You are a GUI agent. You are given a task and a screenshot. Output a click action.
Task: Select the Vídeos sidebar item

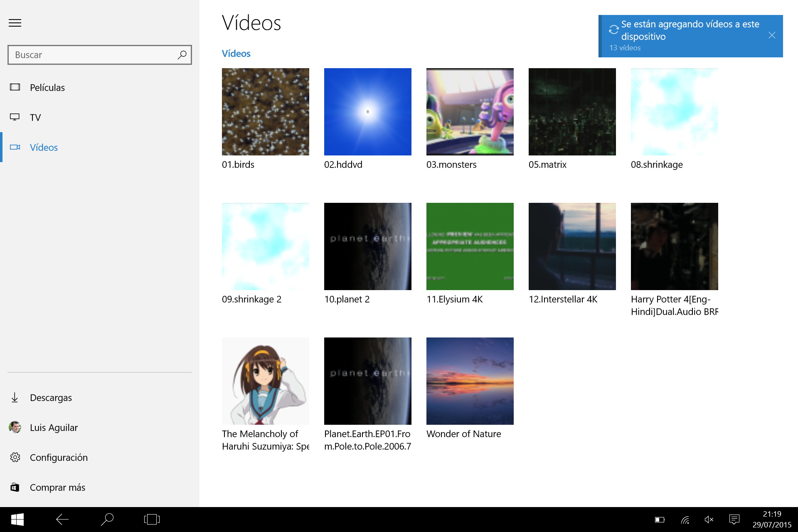[x=44, y=148]
